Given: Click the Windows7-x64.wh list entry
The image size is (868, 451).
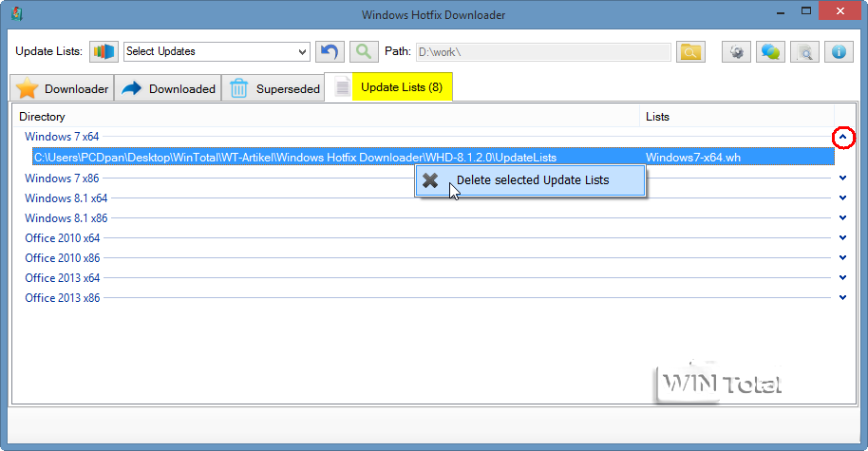Looking at the screenshot, I should point(693,158).
